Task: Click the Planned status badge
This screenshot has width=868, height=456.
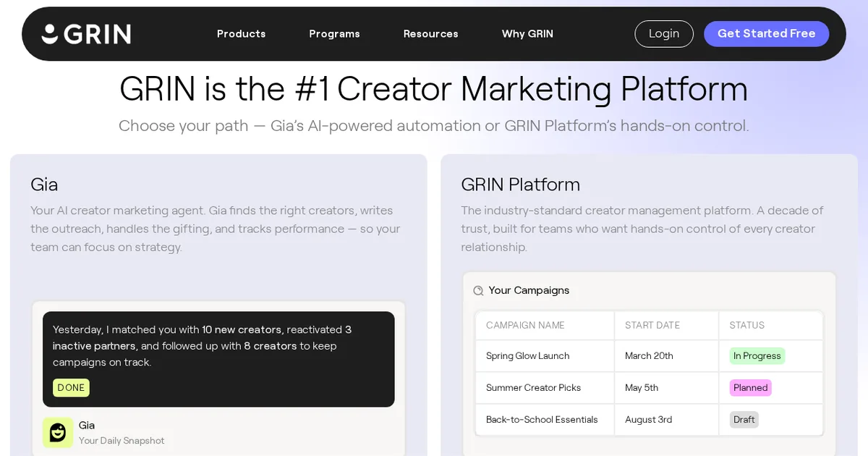Action: [750, 388]
